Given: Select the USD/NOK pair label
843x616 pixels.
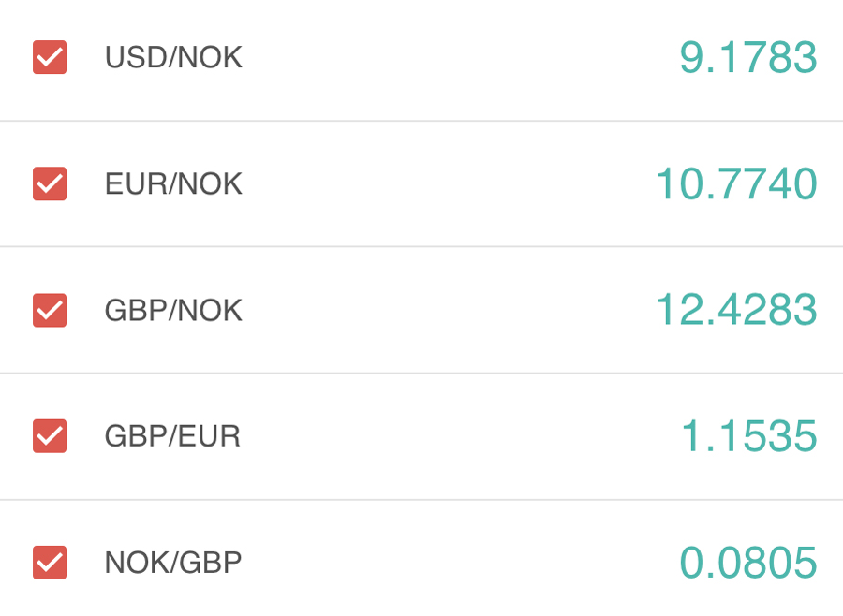Looking at the screenshot, I should click(173, 57).
